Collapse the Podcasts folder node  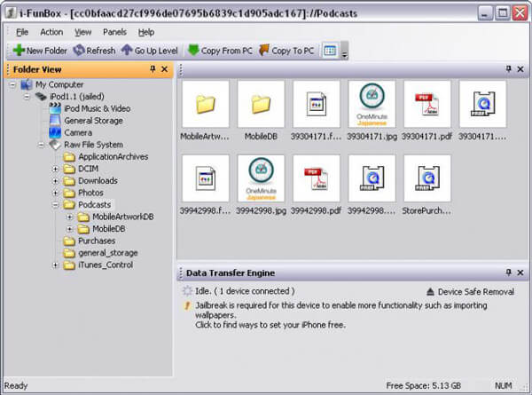click(x=55, y=205)
